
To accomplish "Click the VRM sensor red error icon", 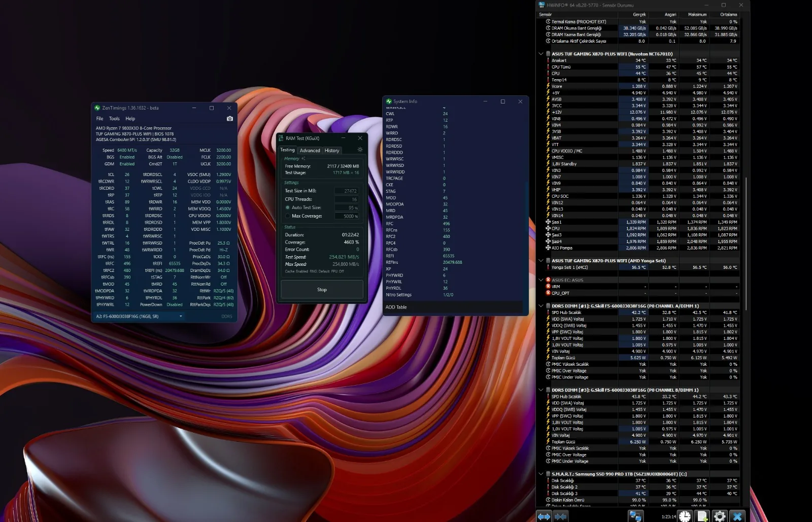I will tap(548, 287).
